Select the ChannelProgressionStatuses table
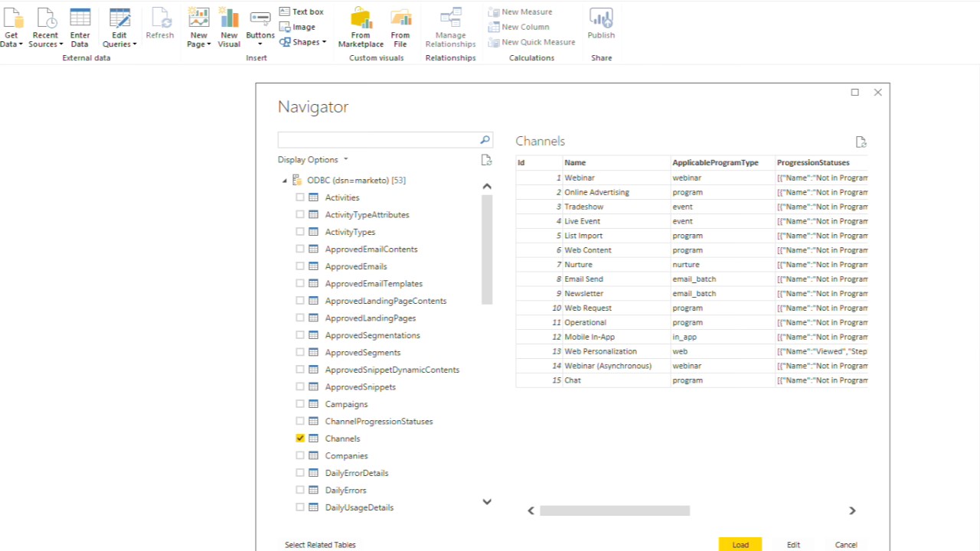Screen dimensions: 980x551 pyautogui.click(x=378, y=421)
